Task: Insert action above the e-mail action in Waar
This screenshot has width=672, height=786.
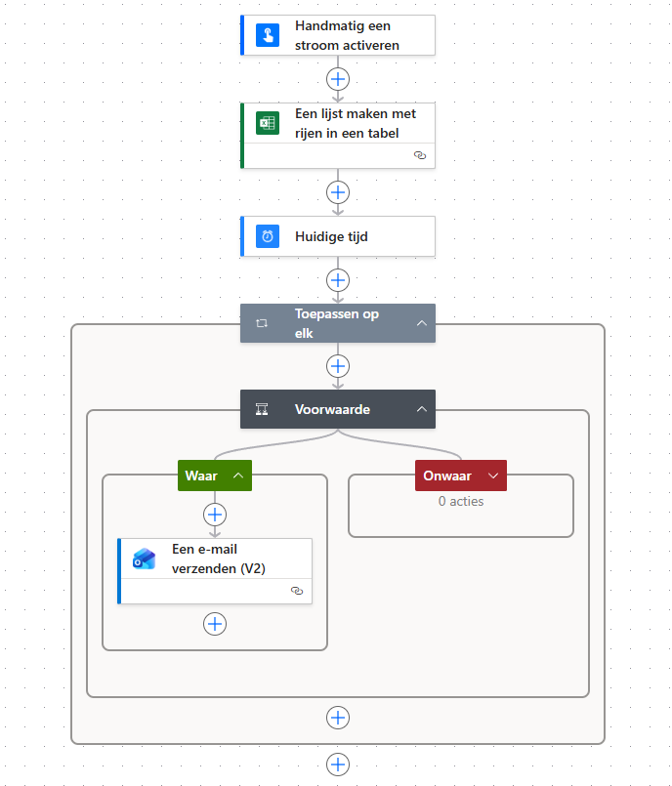Action: (215, 515)
